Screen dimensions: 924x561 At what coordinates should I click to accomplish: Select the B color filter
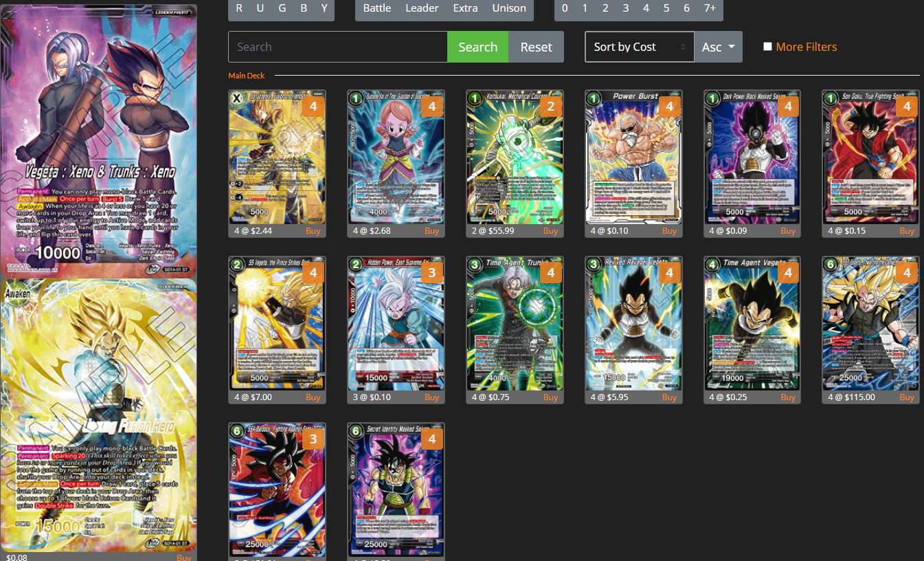[x=303, y=8]
